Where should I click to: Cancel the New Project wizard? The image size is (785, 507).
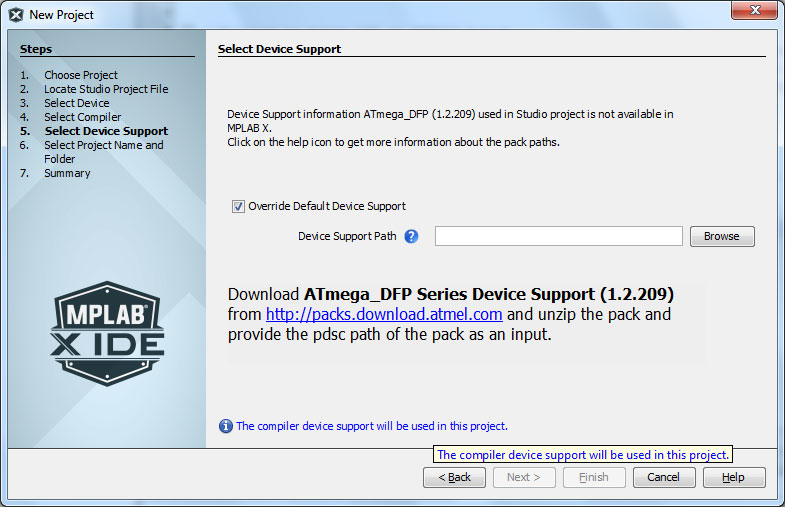pyautogui.click(x=664, y=477)
